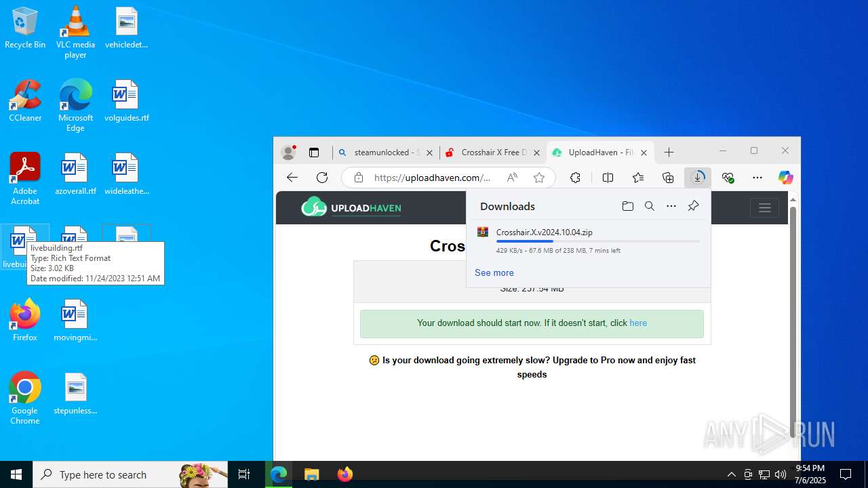Open Task View on taskbar

click(x=244, y=474)
